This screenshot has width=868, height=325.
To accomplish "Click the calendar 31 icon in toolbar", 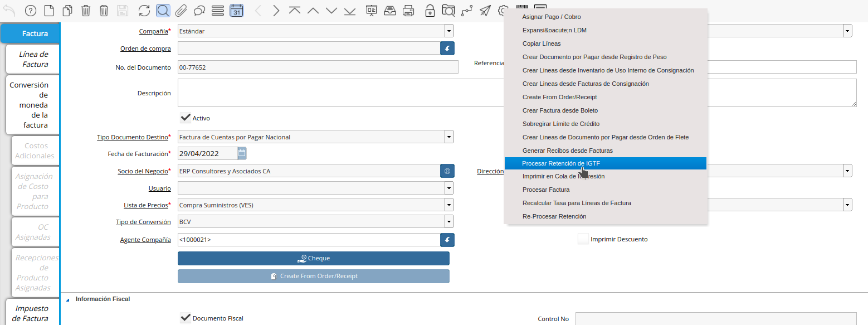I will pos(236,10).
